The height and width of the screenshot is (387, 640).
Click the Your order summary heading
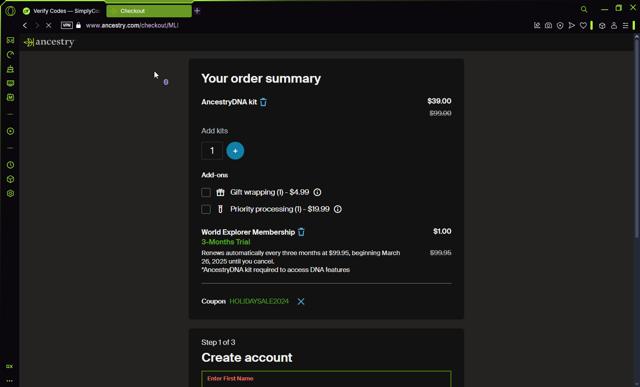pos(261,78)
